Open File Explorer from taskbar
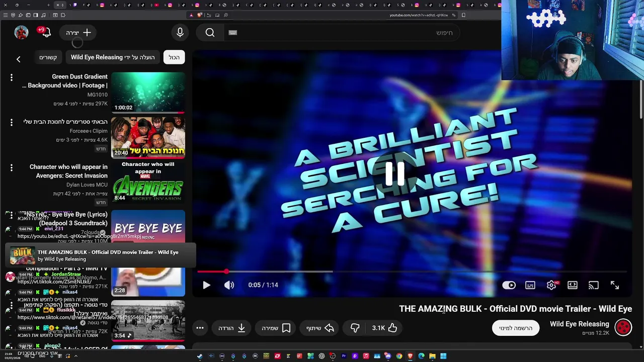The image size is (644, 362). (432, 356)
